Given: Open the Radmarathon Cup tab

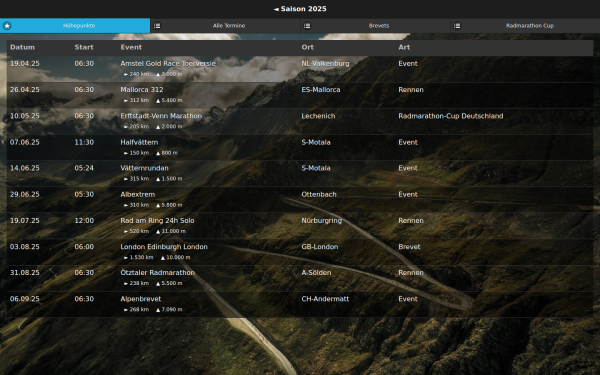Looking at the screenshot, I should tap(525, 26).
